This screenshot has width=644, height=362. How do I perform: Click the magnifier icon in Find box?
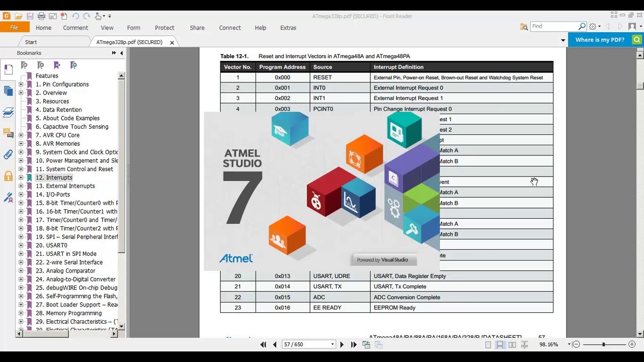(x=582, y=26)
